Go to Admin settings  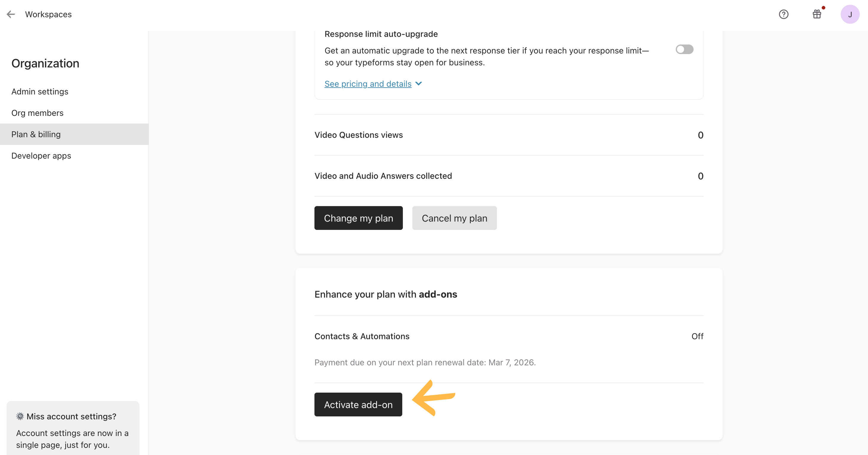(40, 91)
